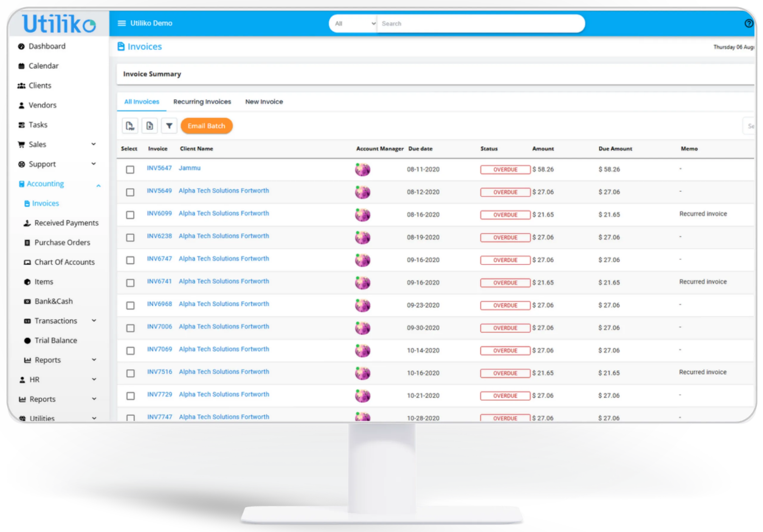Click the Items tag icon

pyautogui.click(x=27, y=282)
